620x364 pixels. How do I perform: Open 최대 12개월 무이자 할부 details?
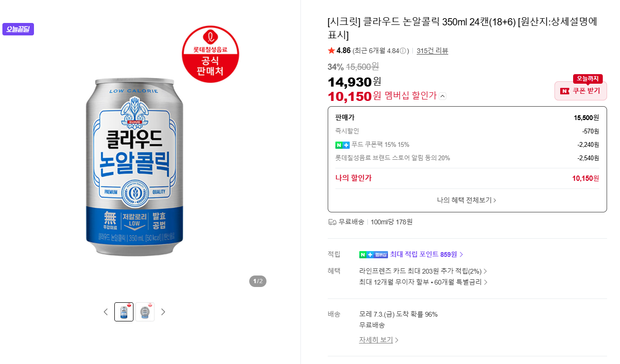coord(423,282)
